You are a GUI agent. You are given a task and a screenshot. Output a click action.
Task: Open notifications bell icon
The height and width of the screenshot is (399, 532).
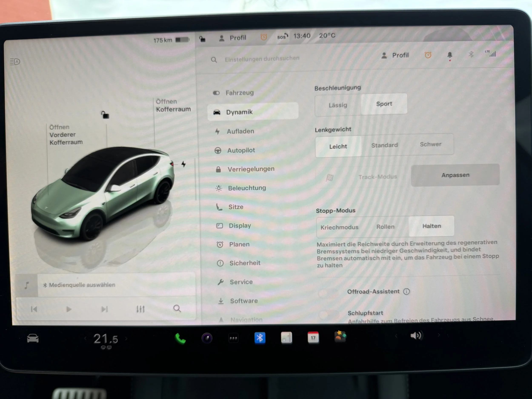click(450, 56)
